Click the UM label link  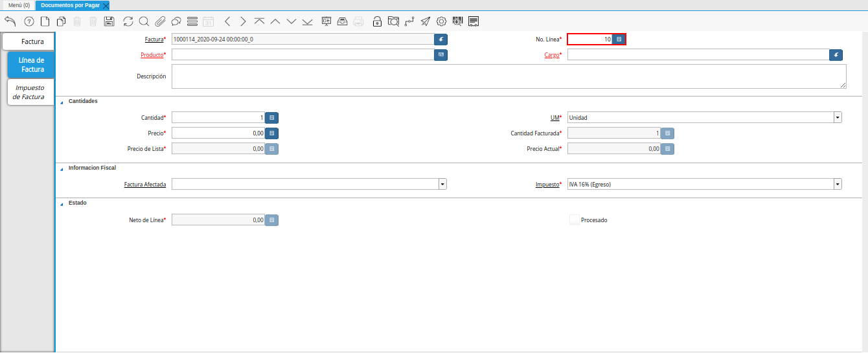(554, 118)
